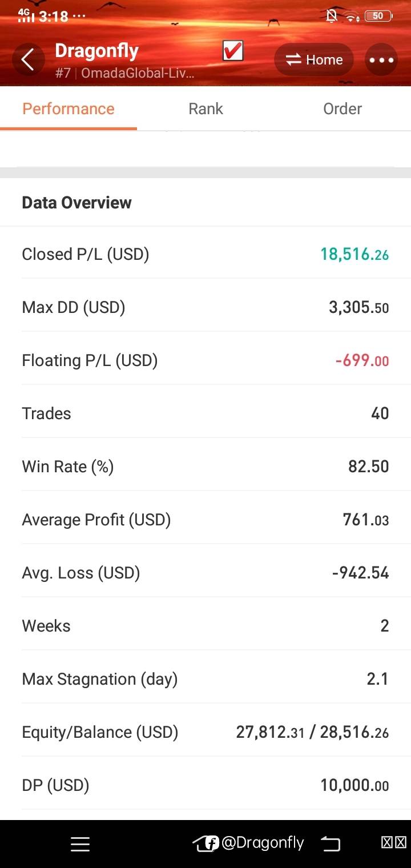Viewport: 411px width, 868px height.
Task: Switch to the Order tab
Action: (x=342, y=108)
